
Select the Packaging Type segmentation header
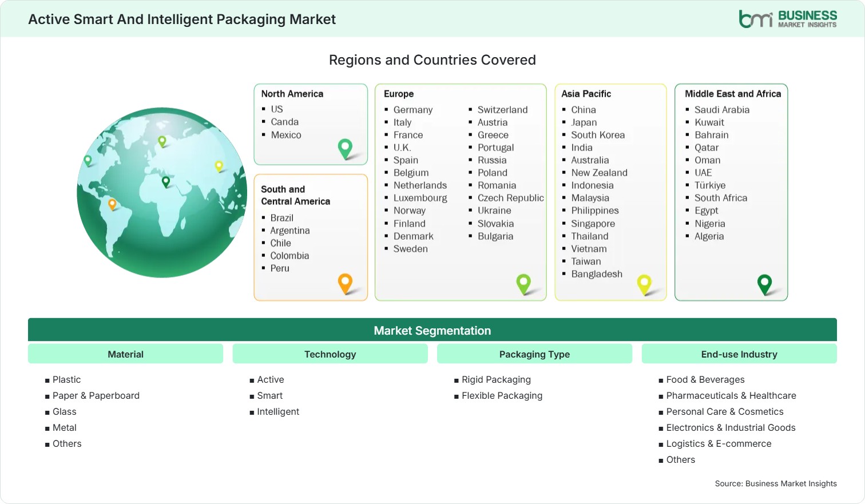(x=534, y=354)
